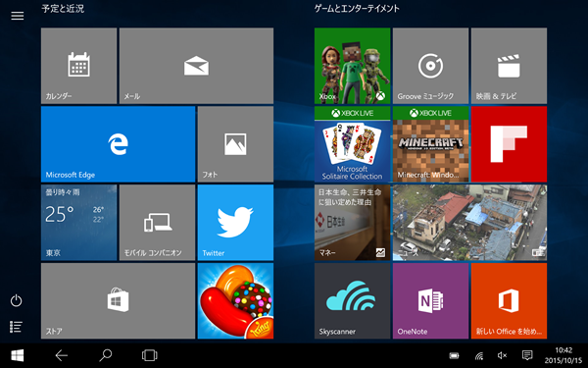
Task: Launch the Minecraft Windows 10 tile
Action: (430, 144)
